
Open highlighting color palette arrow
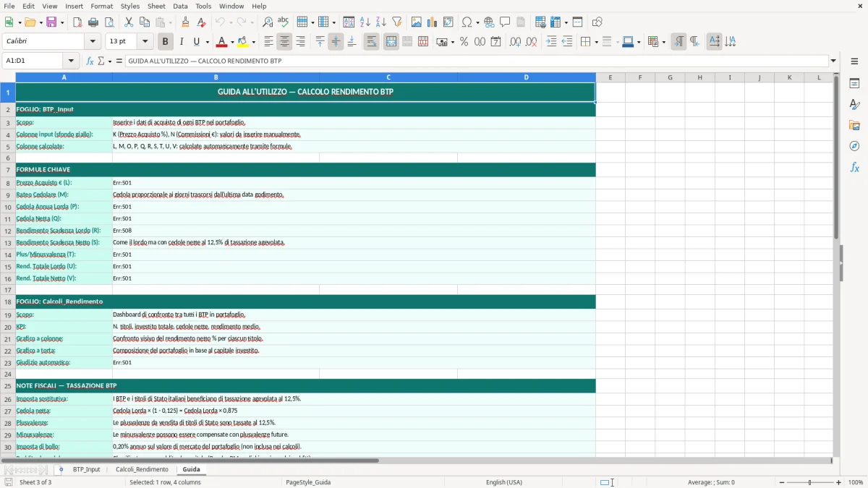point(254,42)
